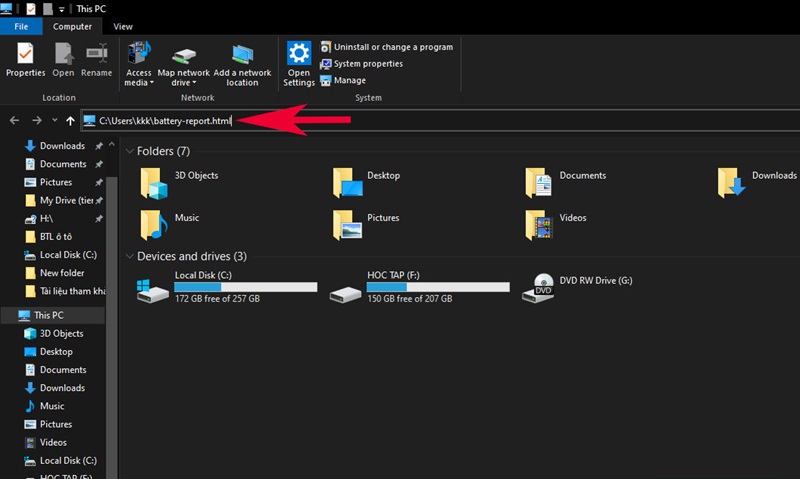Select the DVD RW Drive (G:)
Image resolution: width=800 pixels, height=479 pixels.
pos(577,287)
